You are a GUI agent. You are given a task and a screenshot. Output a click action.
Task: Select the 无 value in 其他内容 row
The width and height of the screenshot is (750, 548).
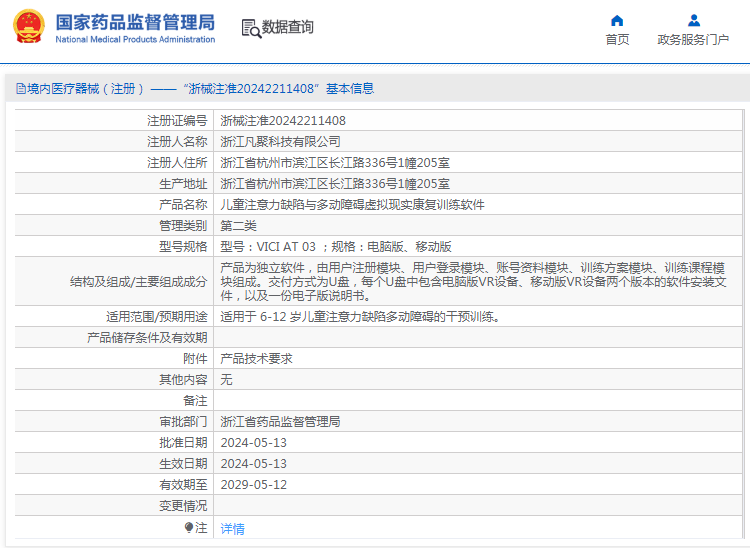click(226, 380)
